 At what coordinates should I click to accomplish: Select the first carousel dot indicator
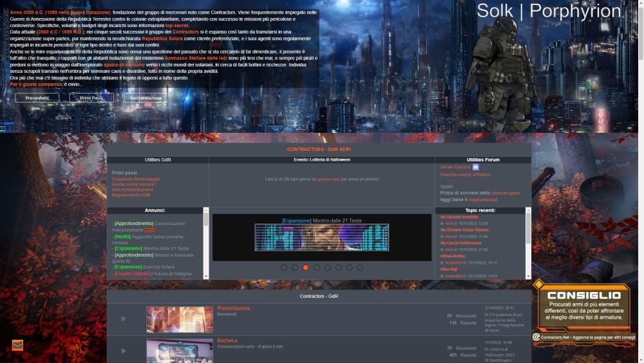tap(284, 268)
